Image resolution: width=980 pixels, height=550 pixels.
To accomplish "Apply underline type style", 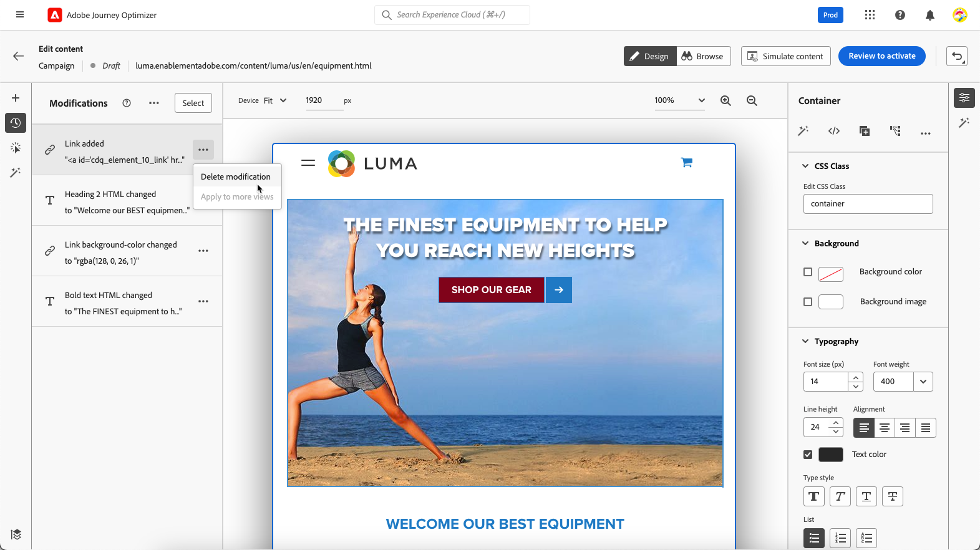I will [x=866, y=496].
